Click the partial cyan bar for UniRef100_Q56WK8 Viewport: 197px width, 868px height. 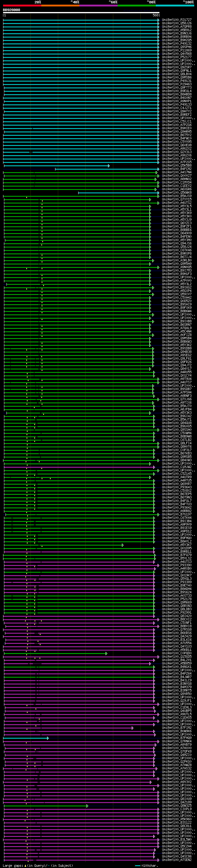pyautogui.click(x=119, y=193)
